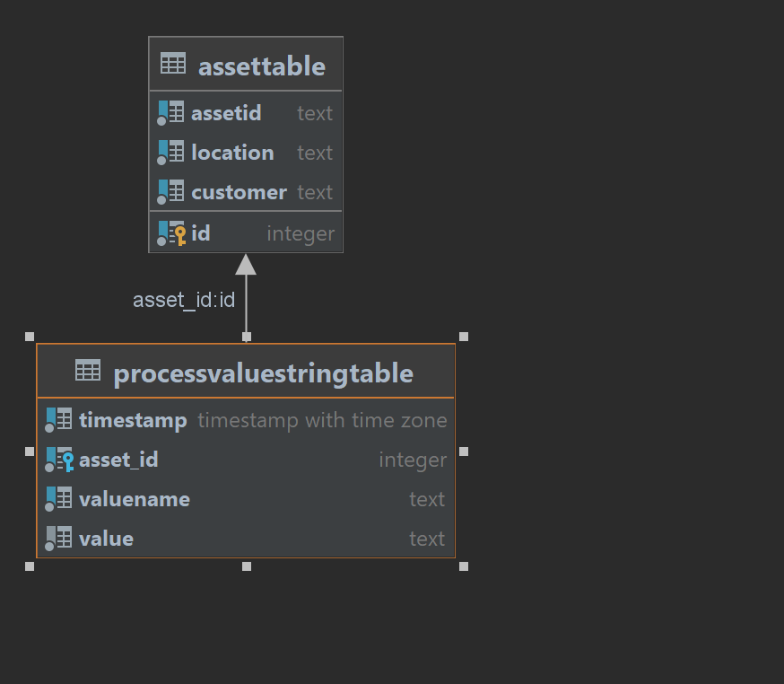Select the processvaluestringtable header title
The width and height of the screenshot is (784, 684).
pyautogui.click(x=263, y=373)
